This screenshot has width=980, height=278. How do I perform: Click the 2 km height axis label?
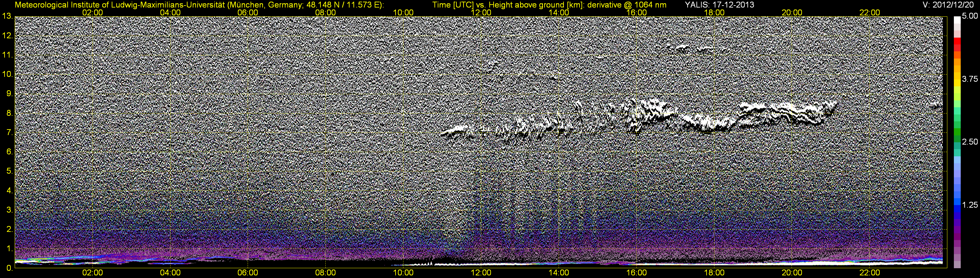(x=9, y=229)
